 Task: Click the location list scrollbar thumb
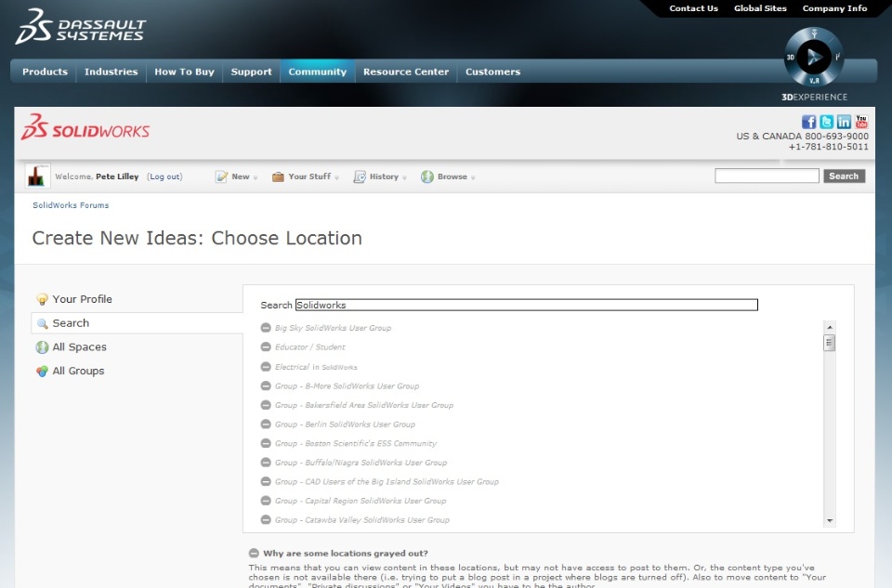830,343
